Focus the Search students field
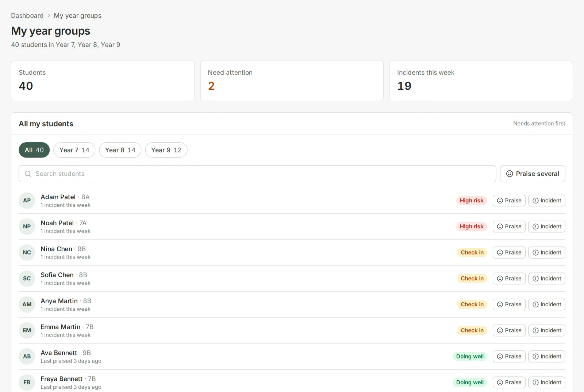Screen dimensions: 584x392 pos(257,174)
